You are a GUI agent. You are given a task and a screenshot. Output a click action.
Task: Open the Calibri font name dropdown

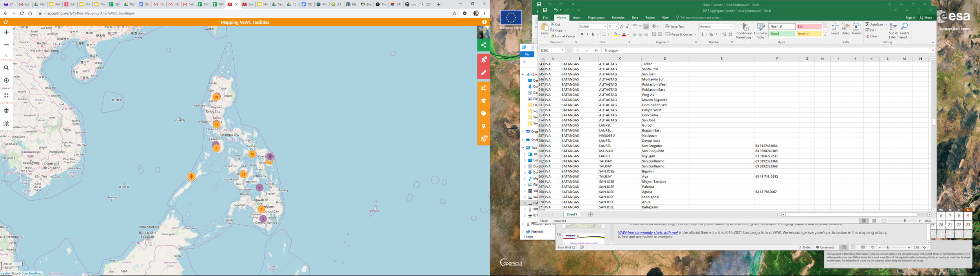pyautogui.click(x=606, y=27)
